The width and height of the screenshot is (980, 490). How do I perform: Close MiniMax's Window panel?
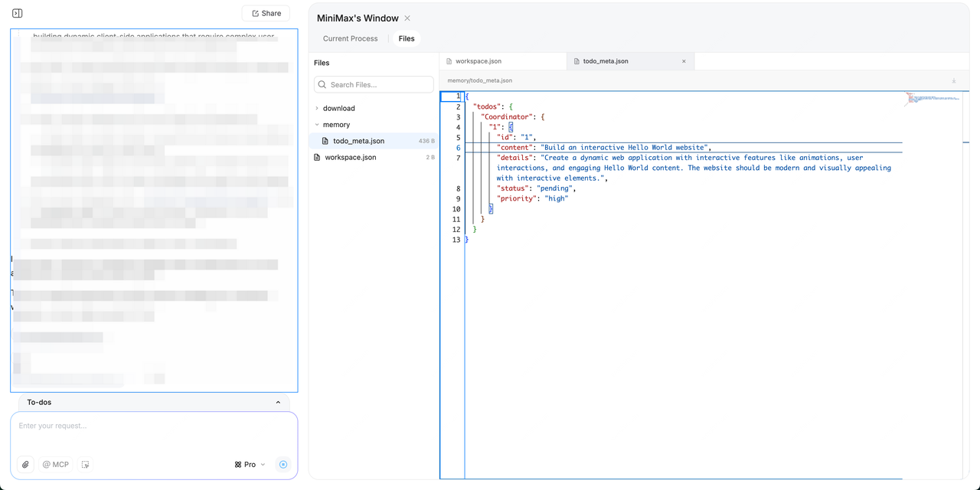(407, 18)
